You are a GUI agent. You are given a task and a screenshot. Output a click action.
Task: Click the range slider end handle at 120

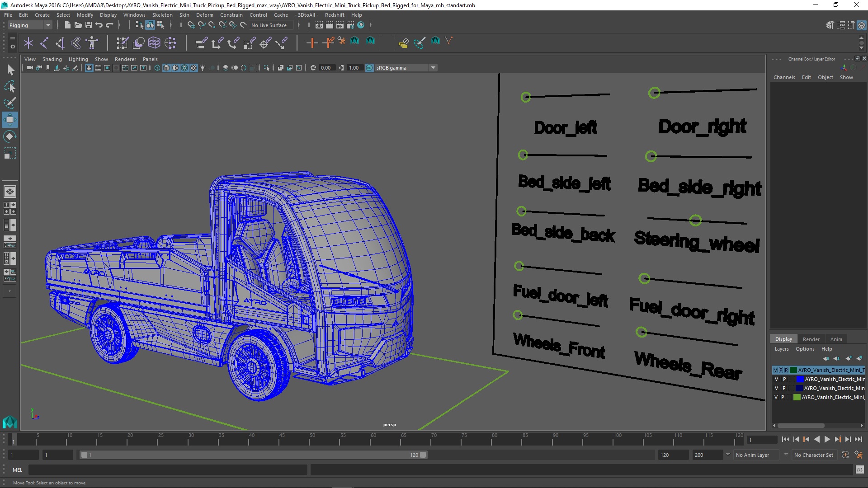point(423,455)
